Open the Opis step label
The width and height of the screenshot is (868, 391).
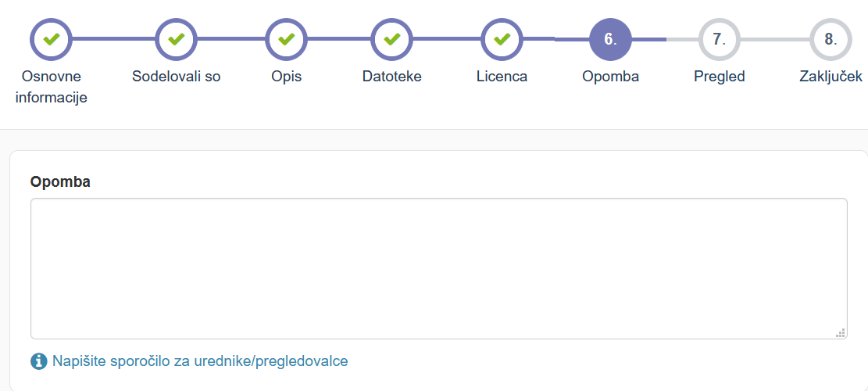pyautogui.click(x=286, y=77)
